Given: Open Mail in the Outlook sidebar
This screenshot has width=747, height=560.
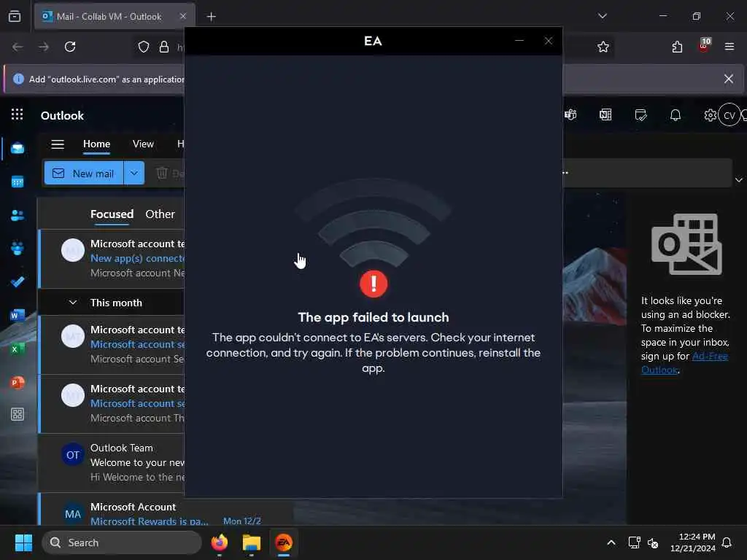Looking at the screenshot, I should [x=18, y=148].
